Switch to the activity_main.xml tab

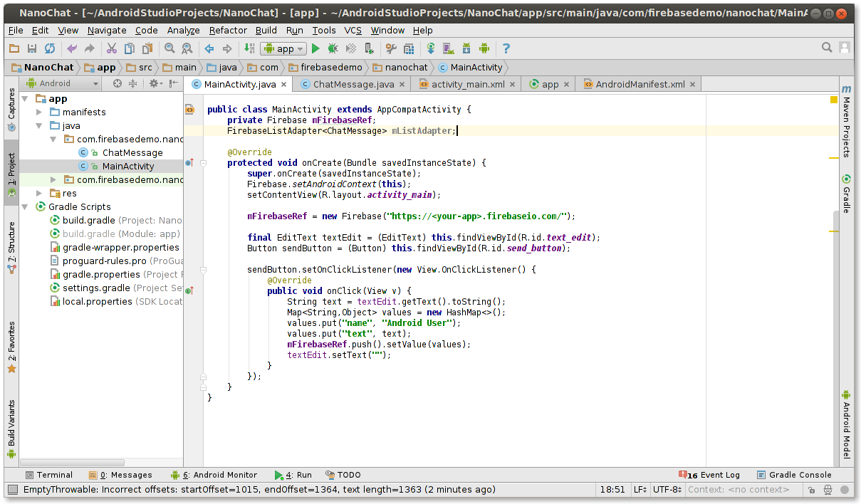[x=467, y=84]
